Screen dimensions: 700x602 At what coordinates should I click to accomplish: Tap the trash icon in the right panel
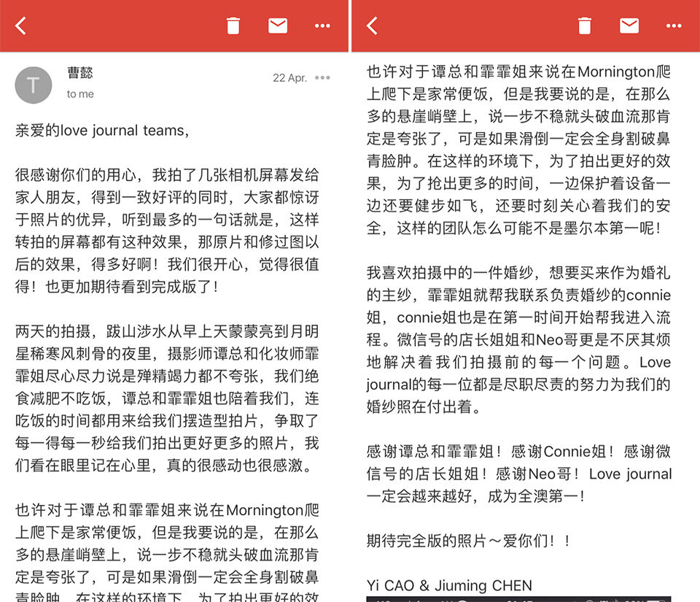[x=584, y=25]
